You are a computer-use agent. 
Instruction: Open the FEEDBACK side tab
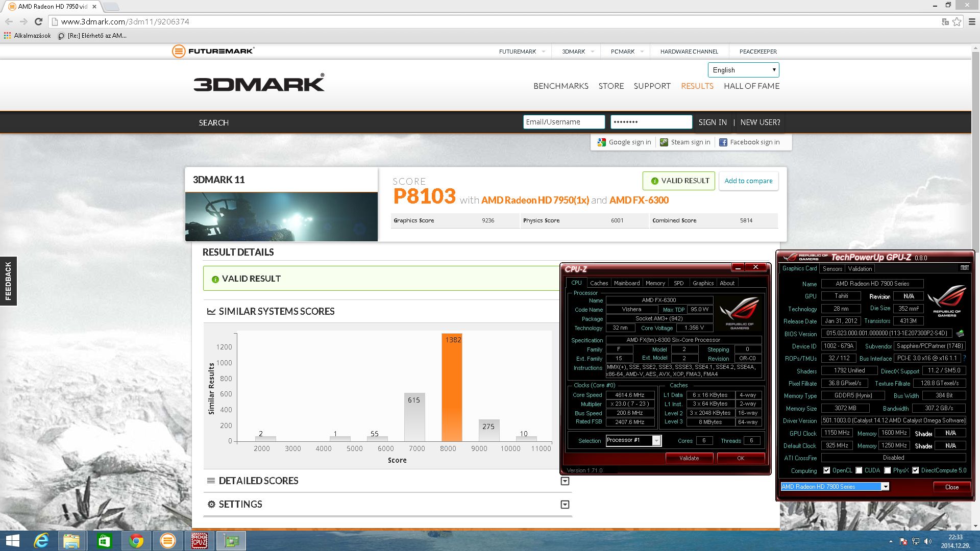pos(8,281)
